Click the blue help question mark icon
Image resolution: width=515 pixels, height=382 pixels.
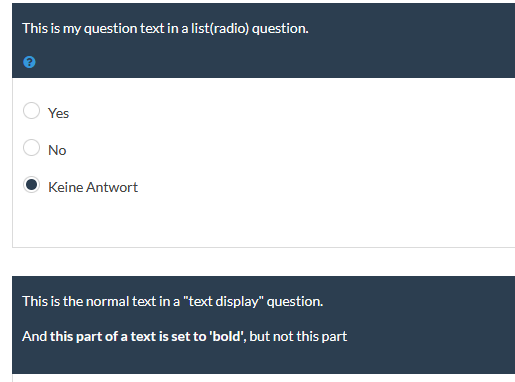point(29,62)
